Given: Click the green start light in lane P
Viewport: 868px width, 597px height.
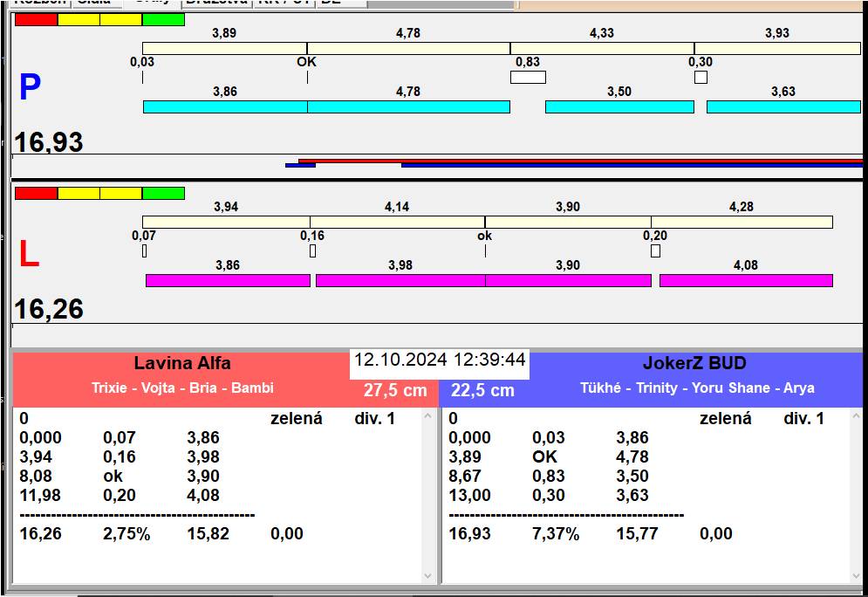Looking at the screenshot, I should 163,19.
